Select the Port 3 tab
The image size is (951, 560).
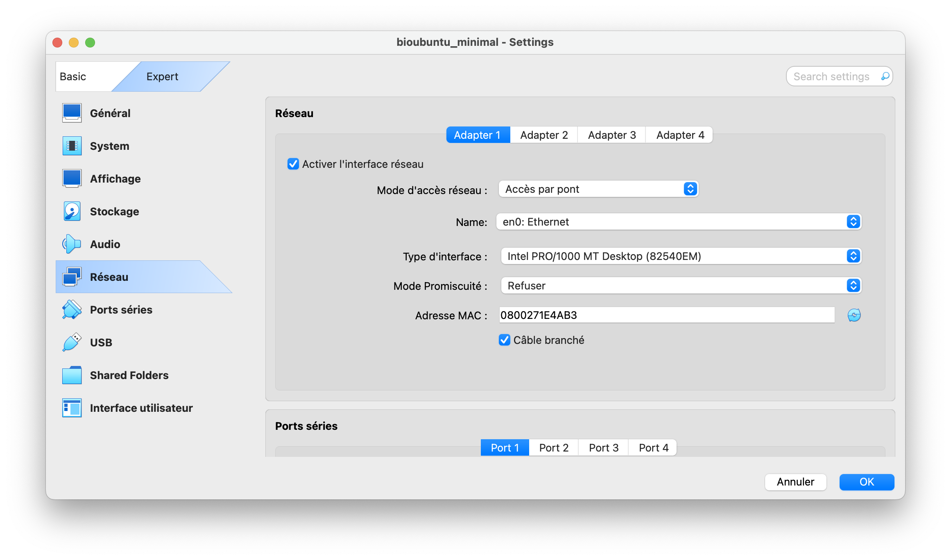[603, 448]
